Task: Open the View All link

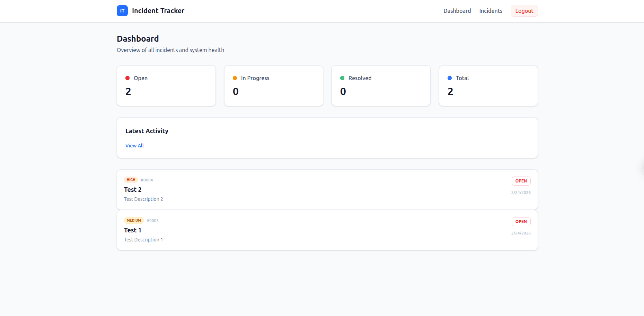Action: coord(134,145)
